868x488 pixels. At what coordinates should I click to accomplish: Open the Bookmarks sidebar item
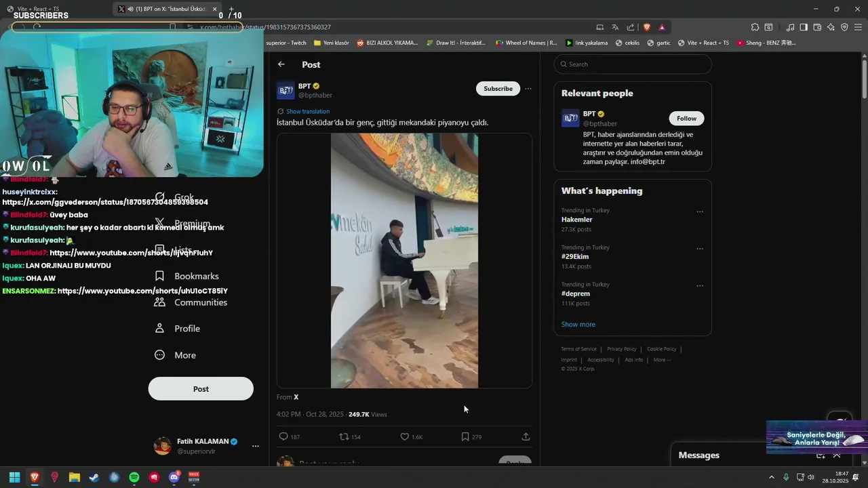pos(187,276)
